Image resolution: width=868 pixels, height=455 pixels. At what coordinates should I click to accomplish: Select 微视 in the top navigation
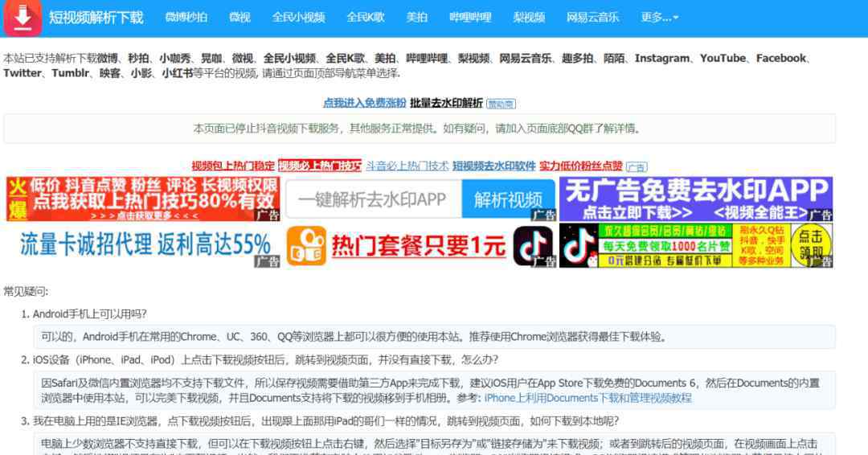(240, 17)
